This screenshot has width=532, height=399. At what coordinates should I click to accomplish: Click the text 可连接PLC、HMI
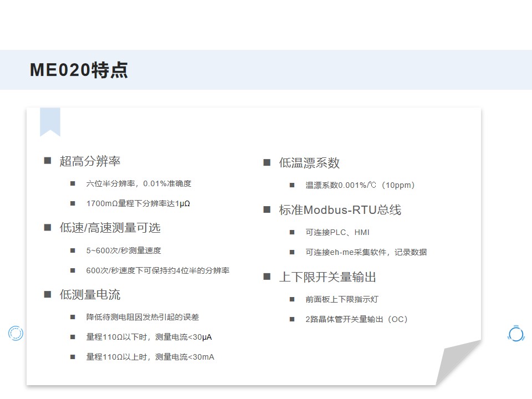pos(337,232)
